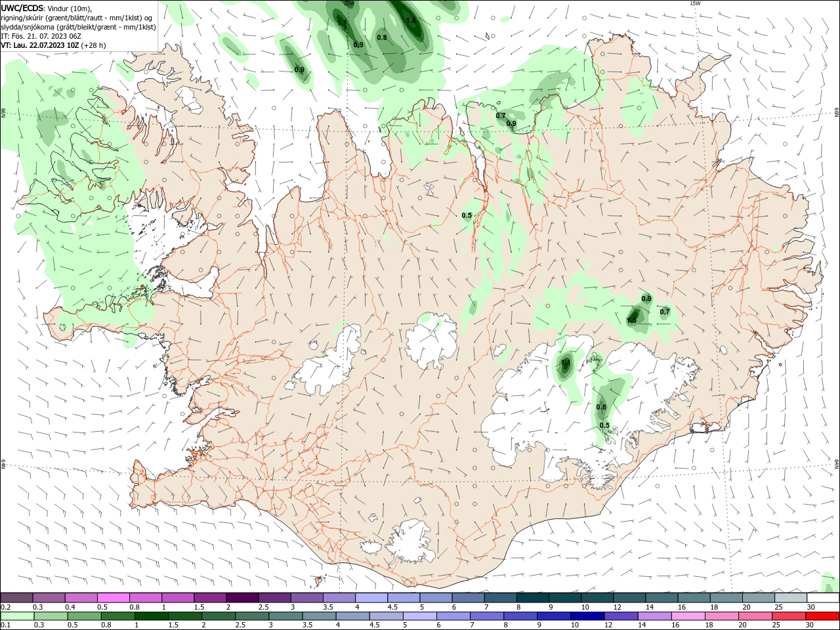Screen dimensions: 840x630
Task: Click the dark teal 9 mm snow legend swatch
Action: pyautogui.click(x=565, y=598)
